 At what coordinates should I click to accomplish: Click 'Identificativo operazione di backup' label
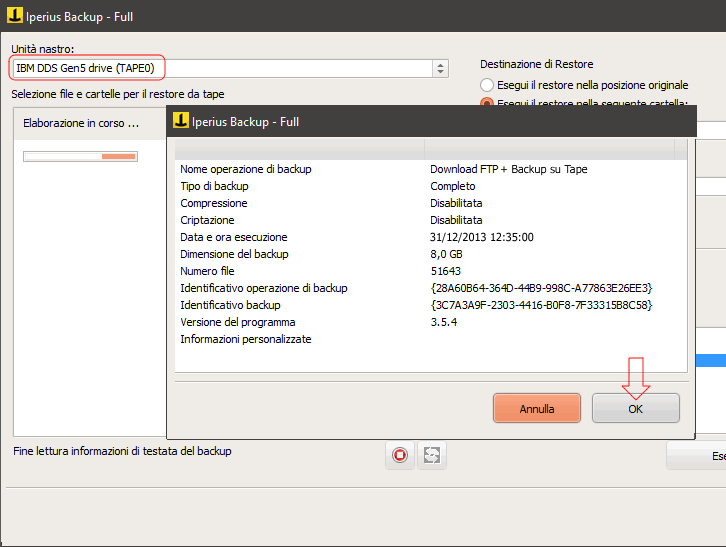point(264,288)
